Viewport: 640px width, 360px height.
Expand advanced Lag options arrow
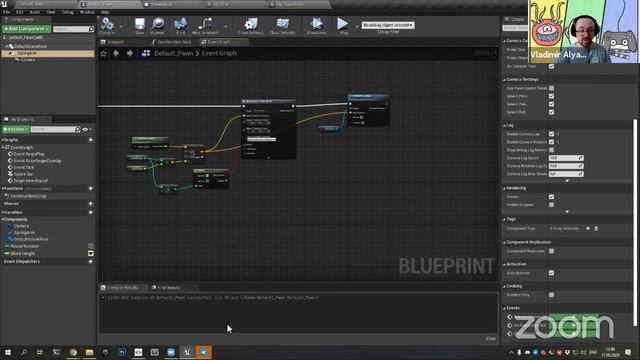[x=567, y=180]
